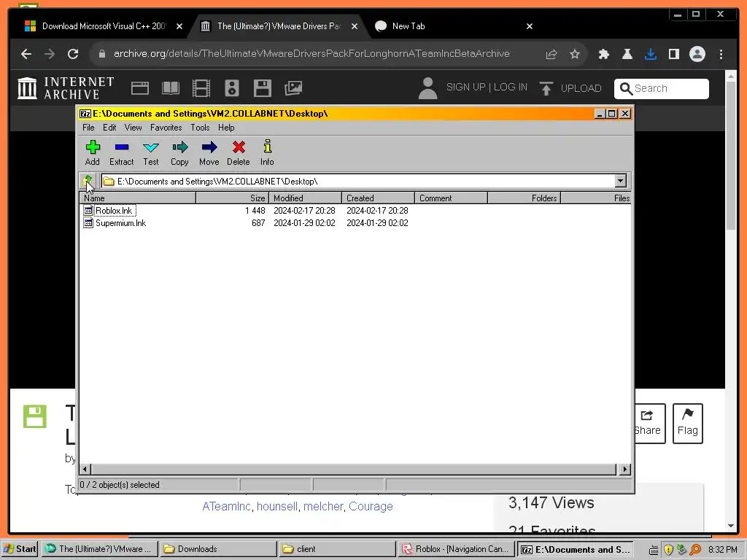747x560 pixels.
Task: Sort the list by Size column
Action: click(x=232, y=198)
